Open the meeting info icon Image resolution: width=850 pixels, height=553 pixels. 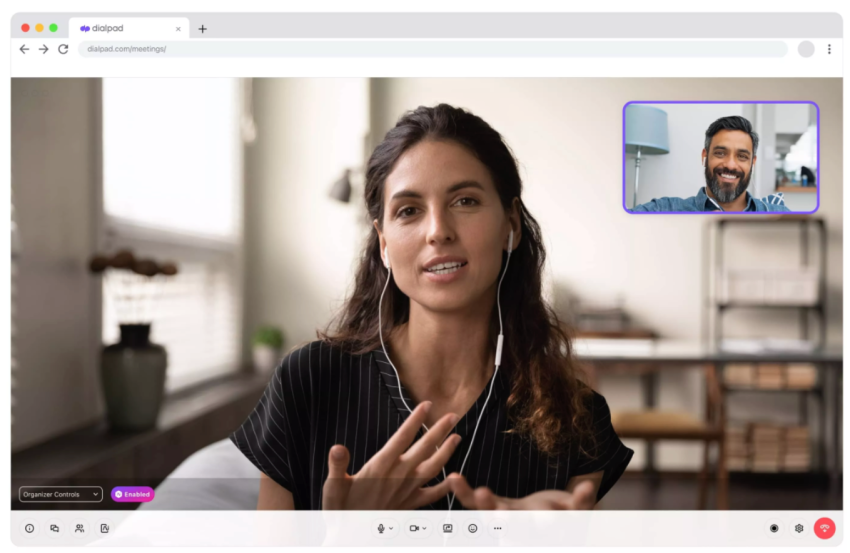[30, 528]
